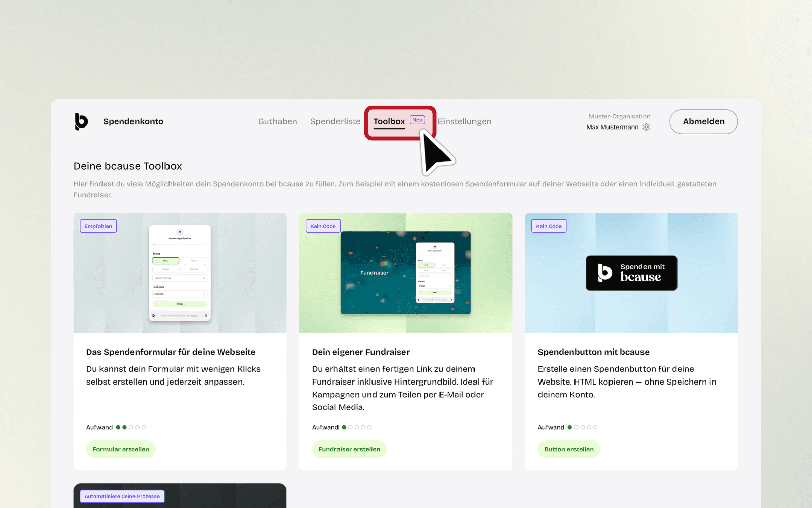Click the Aufwand label on Spendenformular card
The height and width of the screenshot is (508, 812).
99,427
